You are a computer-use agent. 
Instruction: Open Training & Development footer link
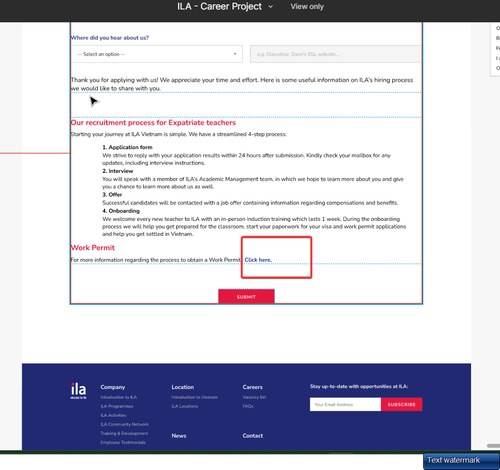(x=124, y=433)
